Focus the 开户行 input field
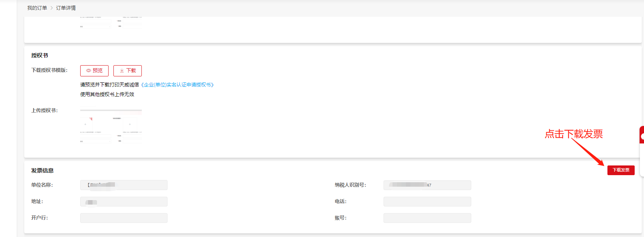 coord(124,218)
